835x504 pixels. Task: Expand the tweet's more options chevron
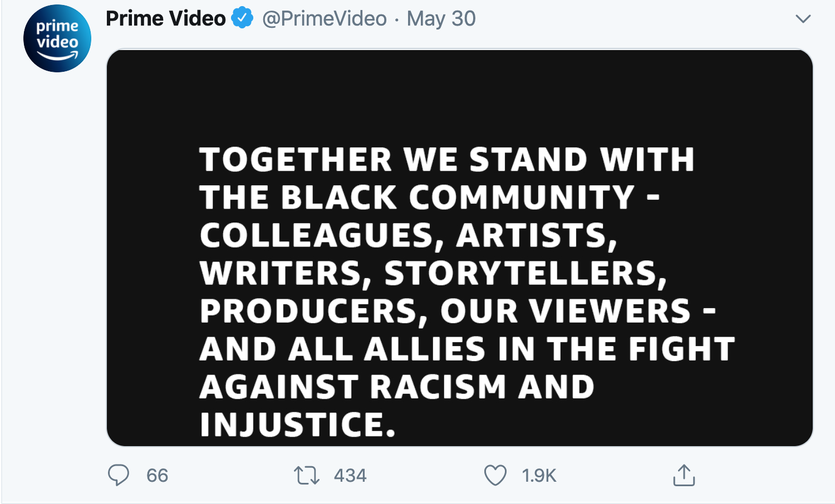(803, 19)
